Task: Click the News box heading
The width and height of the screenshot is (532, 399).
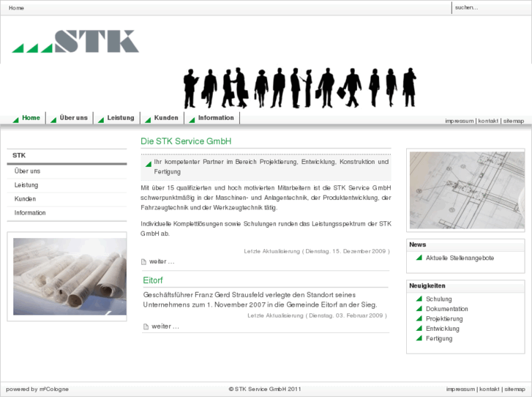Action: [417, 245]
